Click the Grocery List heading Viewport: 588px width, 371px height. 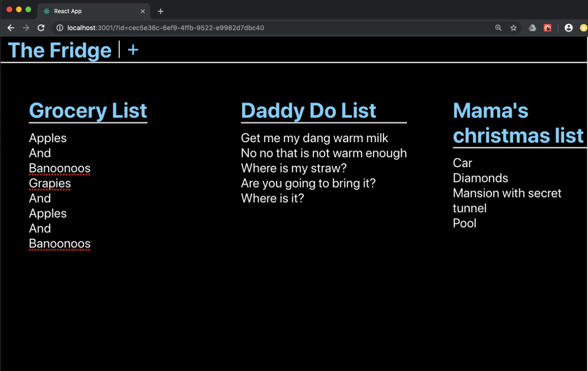88,111
